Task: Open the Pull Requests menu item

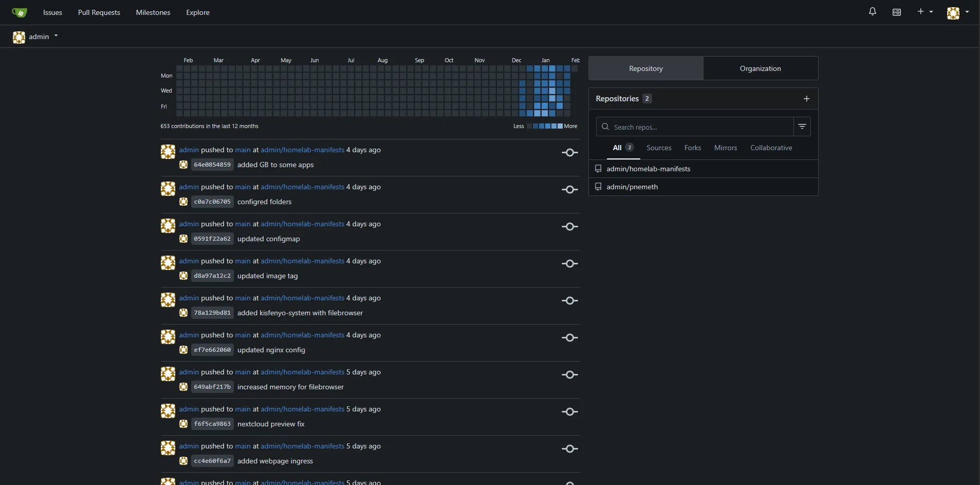Action: coord(99,12)
